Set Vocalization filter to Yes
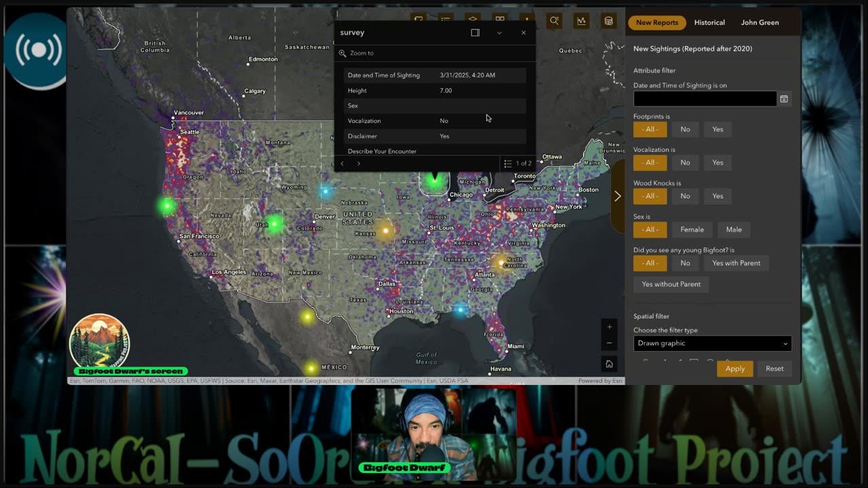This screenshot has height=488, width=868. tap(717, 163)
